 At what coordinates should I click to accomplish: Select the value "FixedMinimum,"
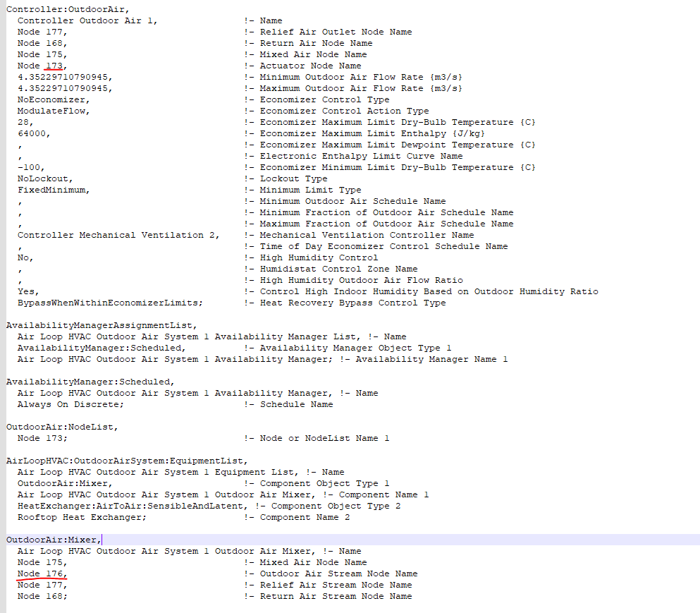[54, 190]
